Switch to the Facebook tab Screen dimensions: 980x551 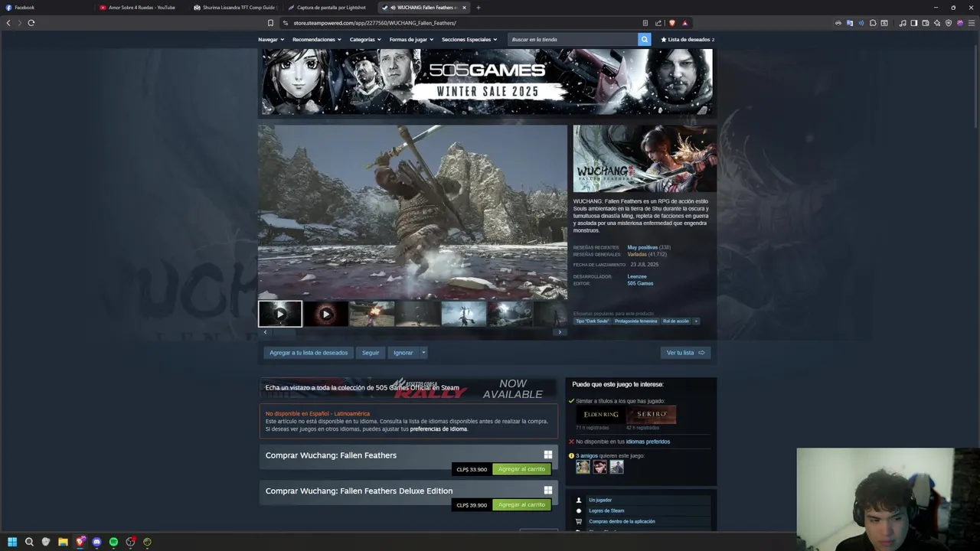(46, 8)
